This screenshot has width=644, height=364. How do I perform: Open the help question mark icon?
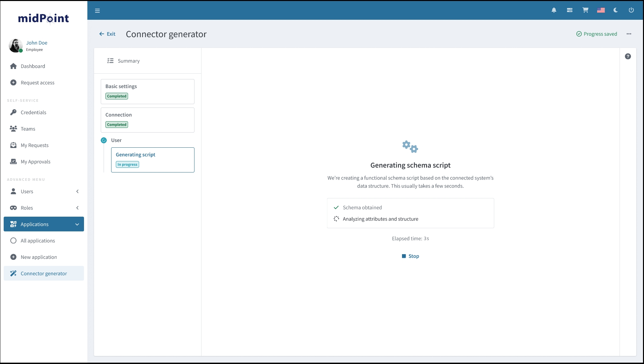click(x=628, y=57)
